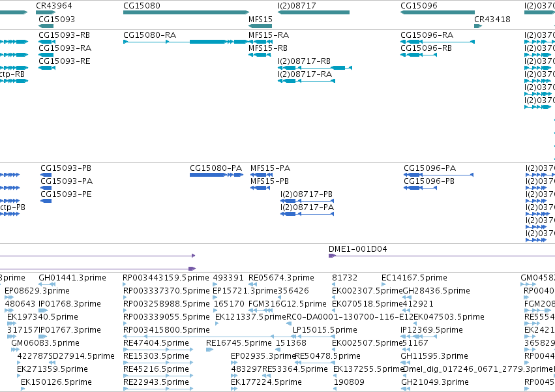Click the RE05674.3prime EST label
Viewport: 555px width, 392px height.
click(281, 278)
